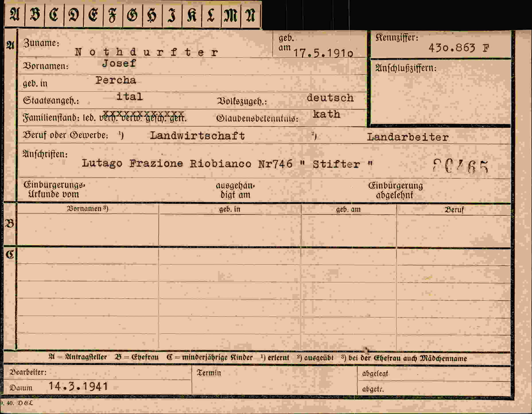The width and height of the screenshot is (532, 414).
Task: Click the abgelegt label
Action: tap(375, 373)
